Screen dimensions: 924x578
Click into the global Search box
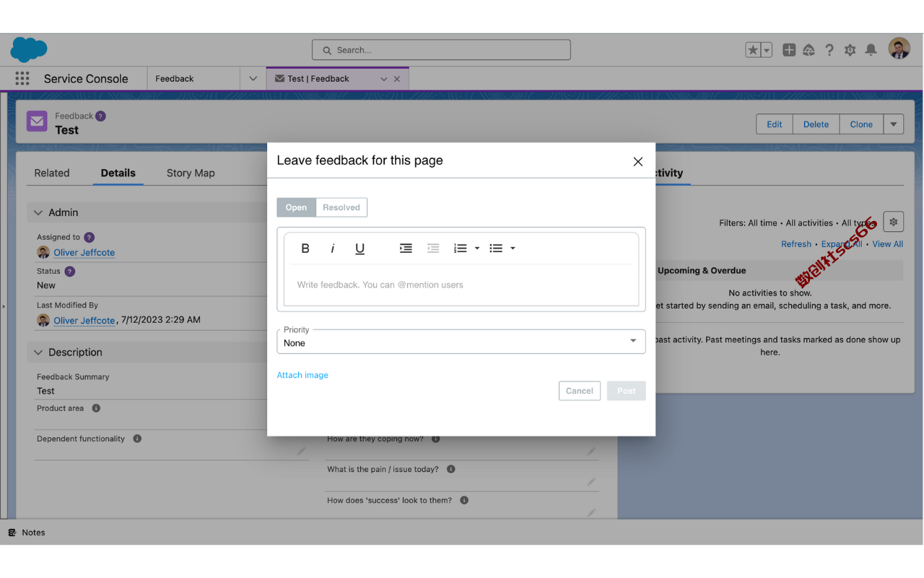pos(441,50)
